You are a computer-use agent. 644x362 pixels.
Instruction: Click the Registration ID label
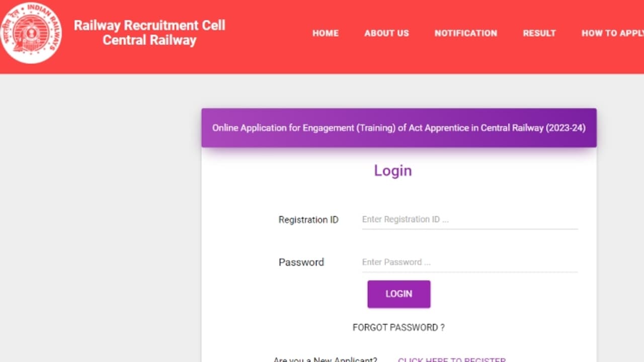308,220
